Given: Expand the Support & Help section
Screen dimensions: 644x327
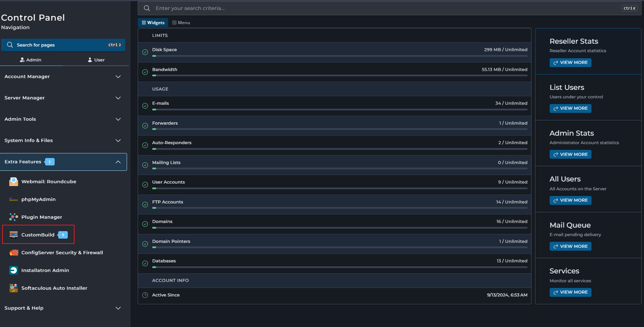Looking at the screenshot, I should click(64, 308).
